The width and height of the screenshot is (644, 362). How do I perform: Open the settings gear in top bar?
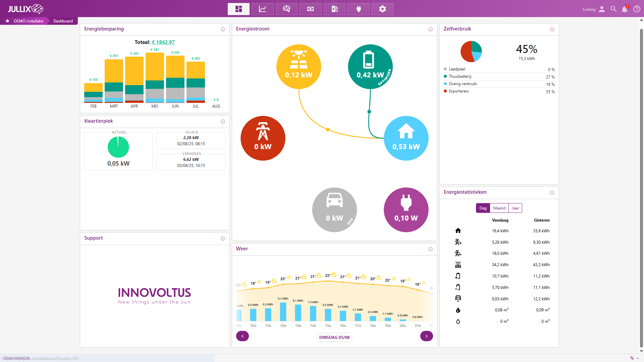point(382,9)
